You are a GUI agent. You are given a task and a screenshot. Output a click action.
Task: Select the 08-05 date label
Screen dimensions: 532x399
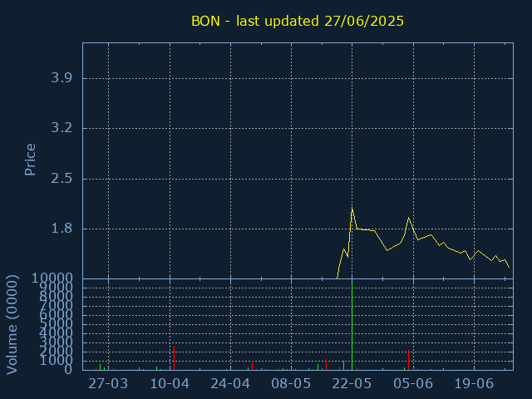[x=291, y=384]
